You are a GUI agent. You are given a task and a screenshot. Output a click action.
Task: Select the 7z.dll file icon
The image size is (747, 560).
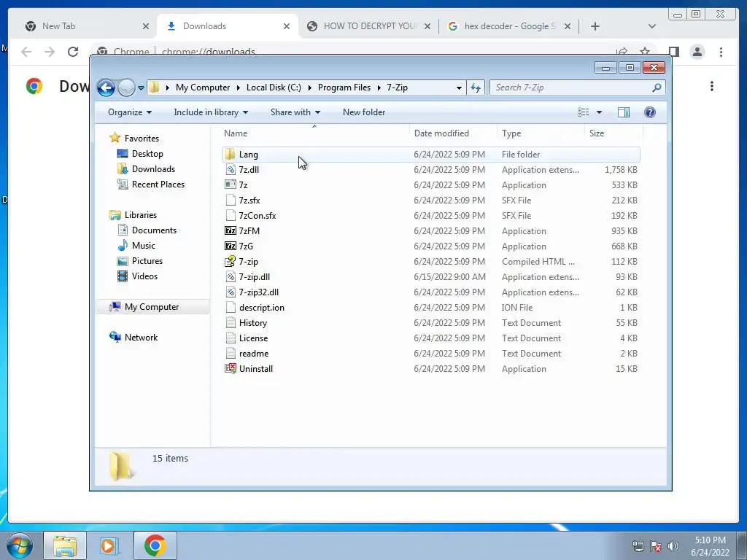pyautogui.click(x=231, y=169)
